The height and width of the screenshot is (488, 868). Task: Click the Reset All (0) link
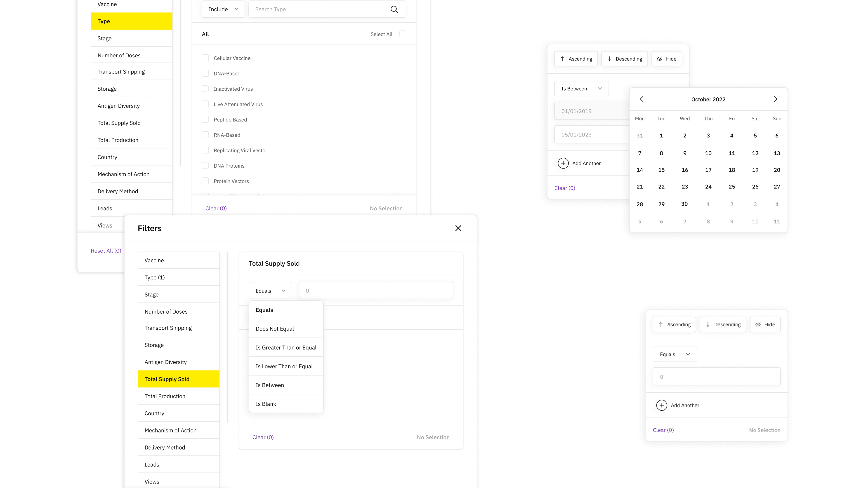[x=106, y=251]
